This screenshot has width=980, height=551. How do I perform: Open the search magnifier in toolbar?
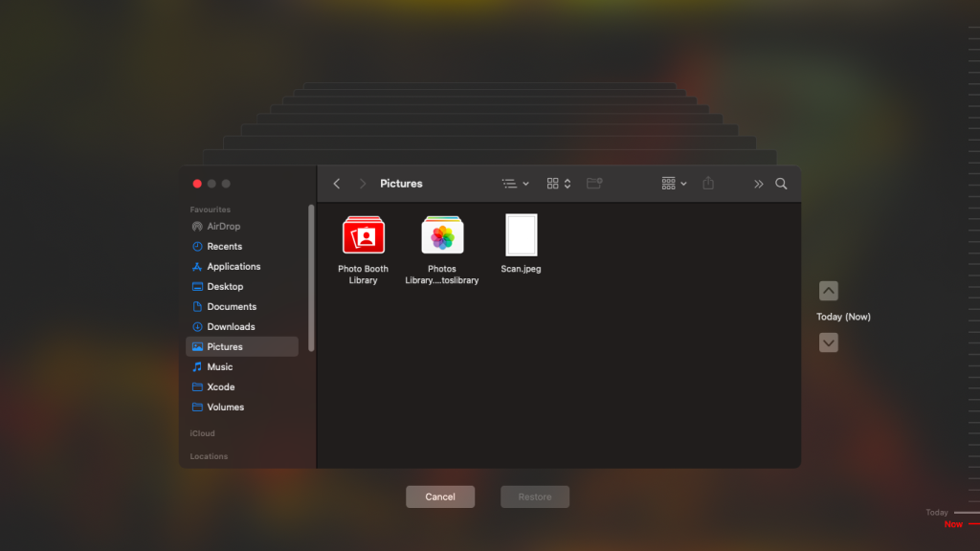(781, 184)
